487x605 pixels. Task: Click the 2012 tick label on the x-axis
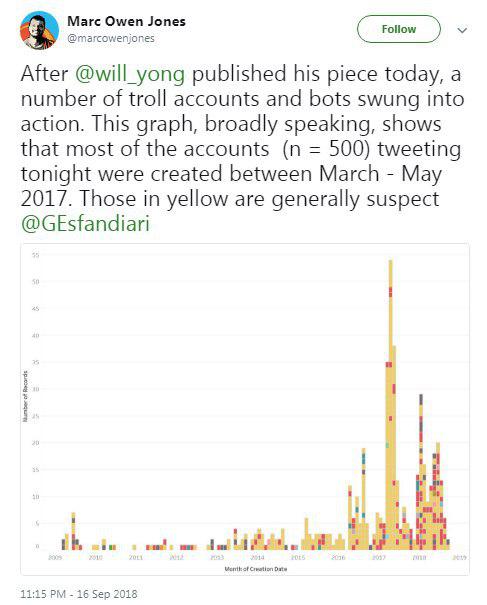176,558
